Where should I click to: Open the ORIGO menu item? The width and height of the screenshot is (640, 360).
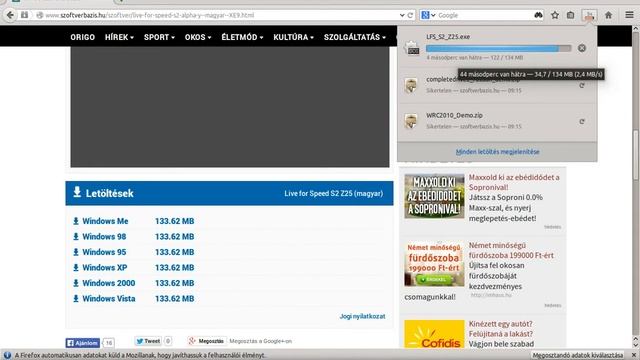coord(82,37)
